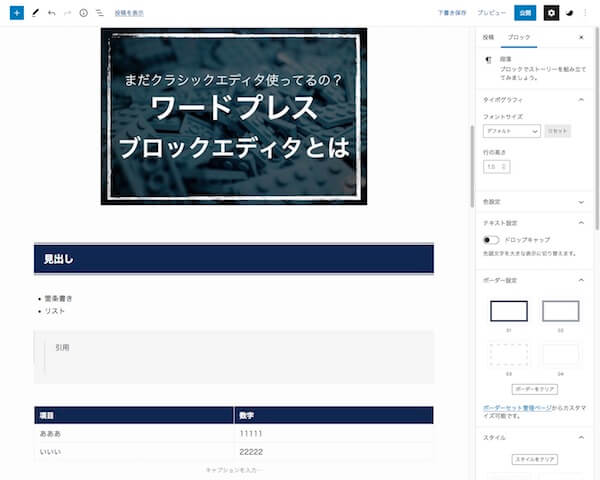Viewport: 600px width, 480px height.
Task: Click the blue 公開 publish button
Action: point(525,13)
